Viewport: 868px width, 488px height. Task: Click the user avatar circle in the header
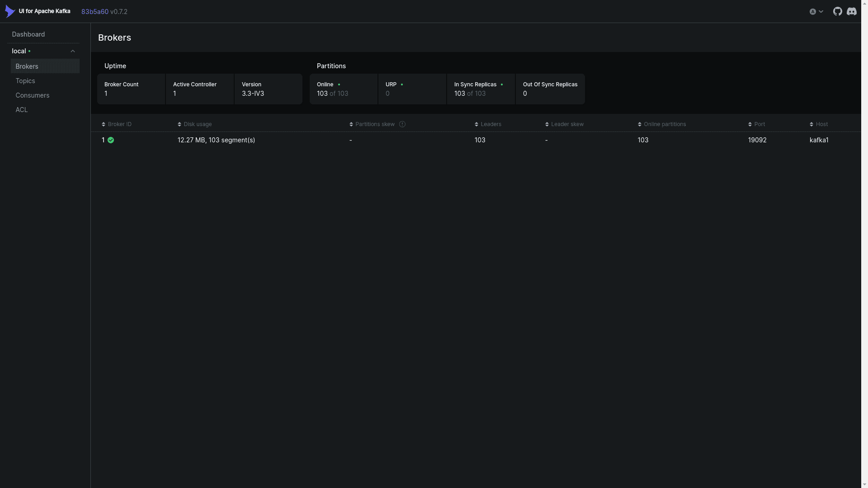tap(813, 11)
